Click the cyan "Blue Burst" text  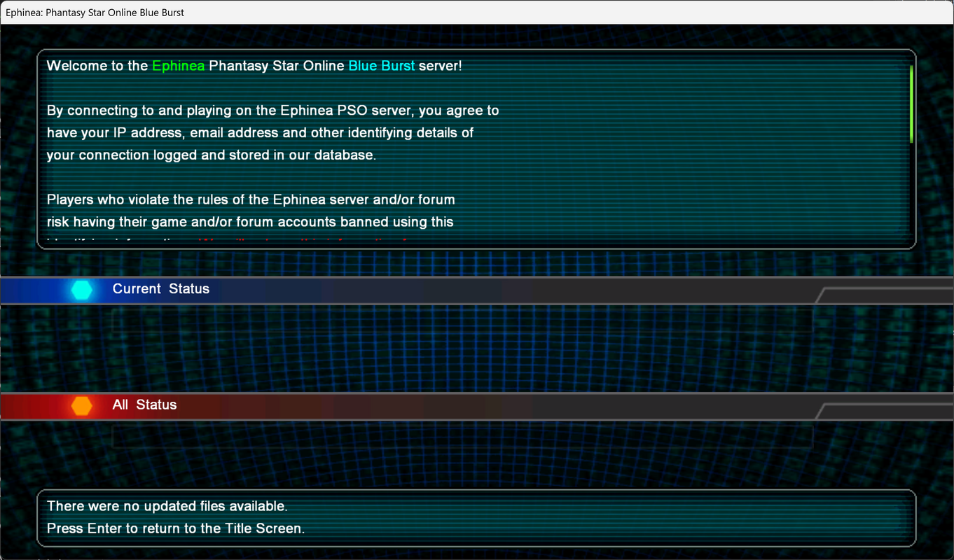[382, 66]
